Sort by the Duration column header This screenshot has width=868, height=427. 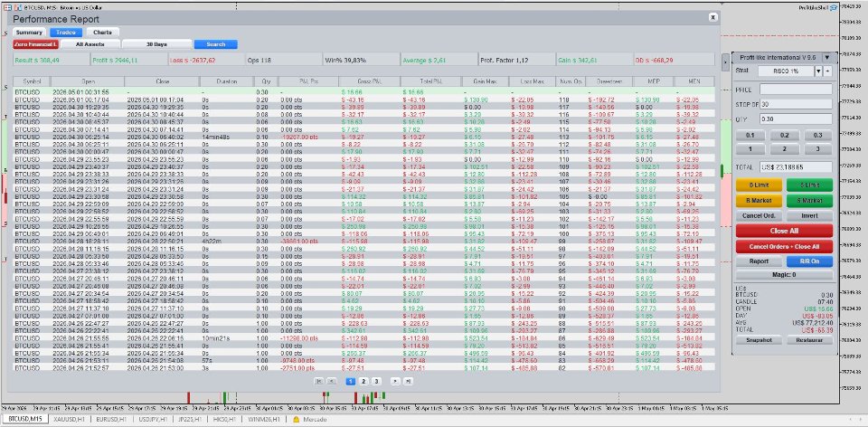click(227, 81)
